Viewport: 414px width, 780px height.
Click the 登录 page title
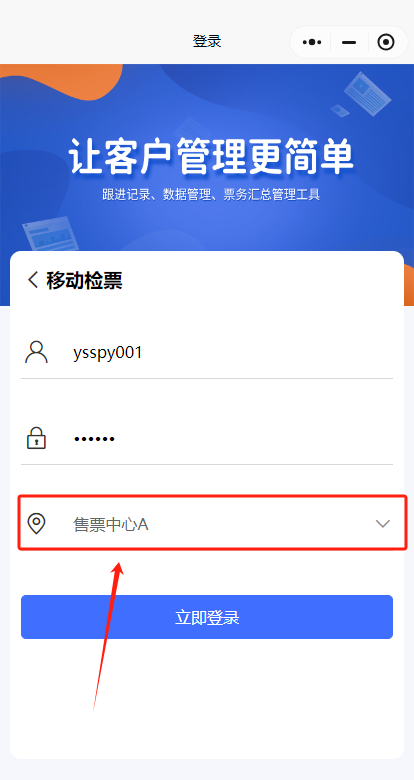click(x=207, y=41)
